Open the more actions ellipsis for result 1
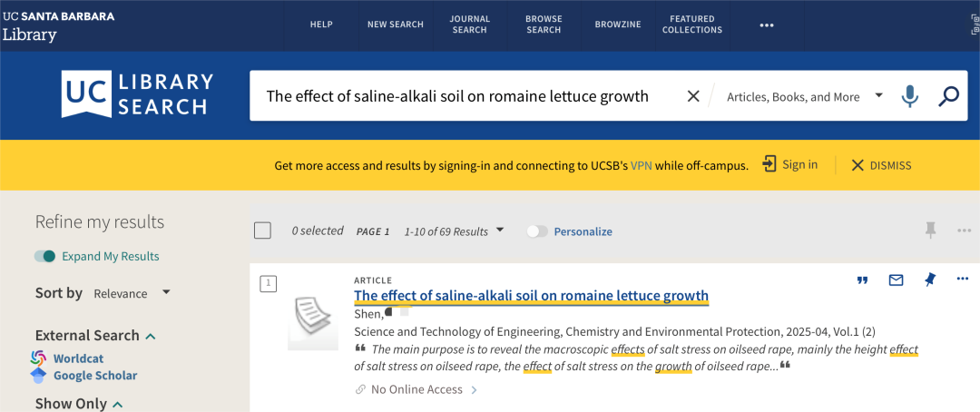The width and height of the screenshot is (980, 412). (963, 279)
